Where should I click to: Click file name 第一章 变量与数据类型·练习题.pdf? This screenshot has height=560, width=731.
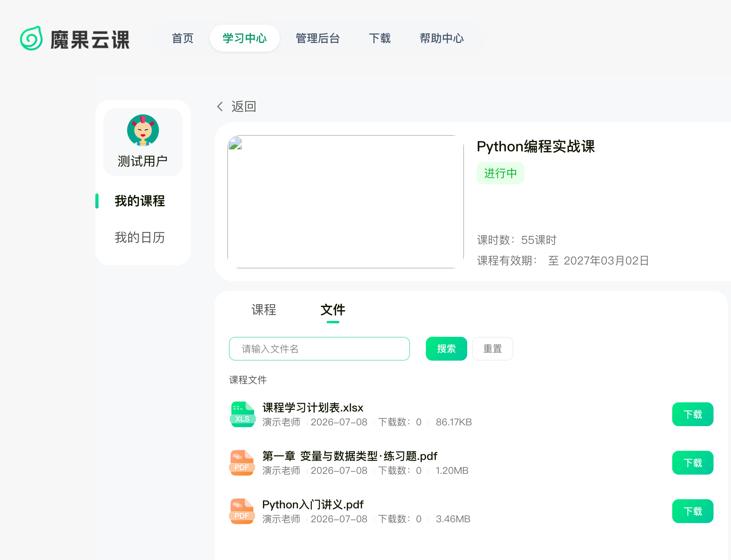tap(350, 456)
